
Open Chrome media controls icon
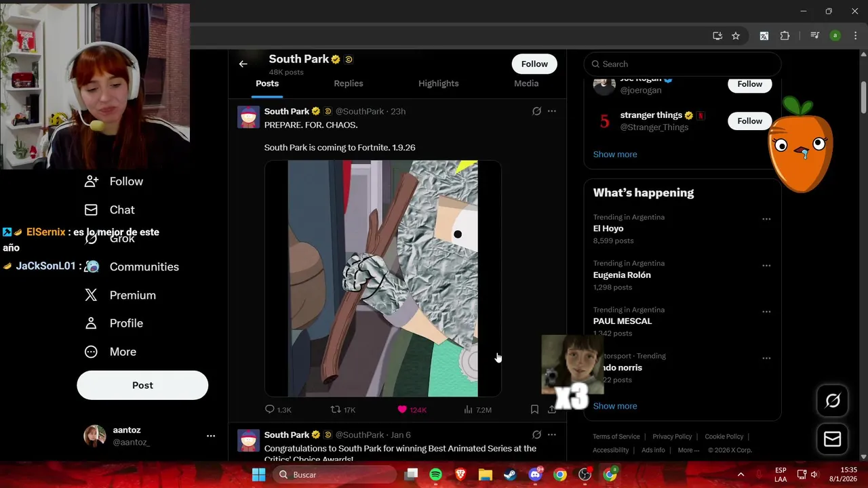point(815,36)
